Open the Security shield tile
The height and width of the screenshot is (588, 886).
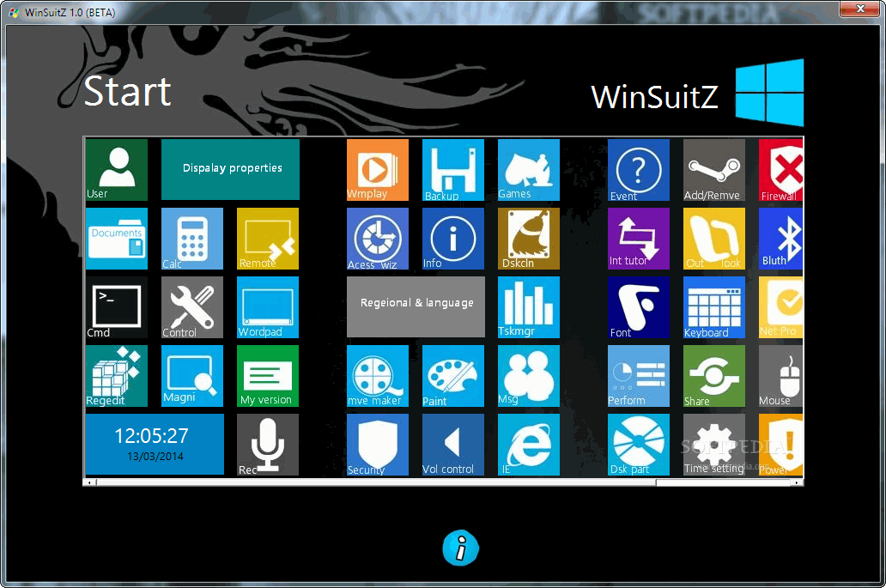point(378,445)
